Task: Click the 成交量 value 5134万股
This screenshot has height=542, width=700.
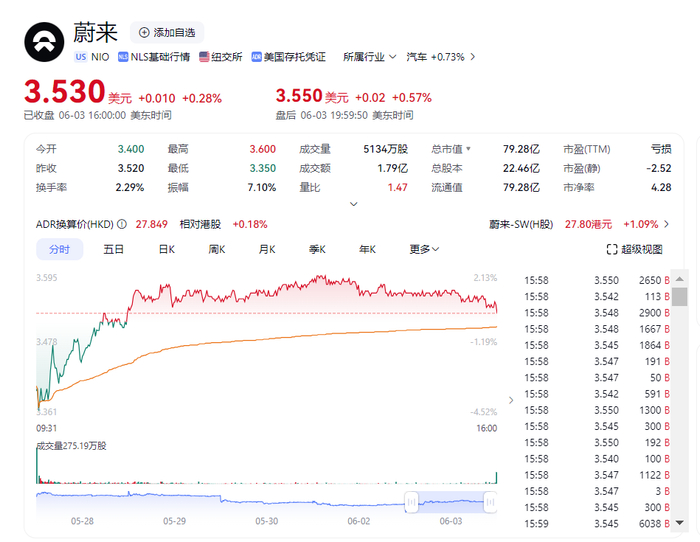Action: (x=385, y=149)
